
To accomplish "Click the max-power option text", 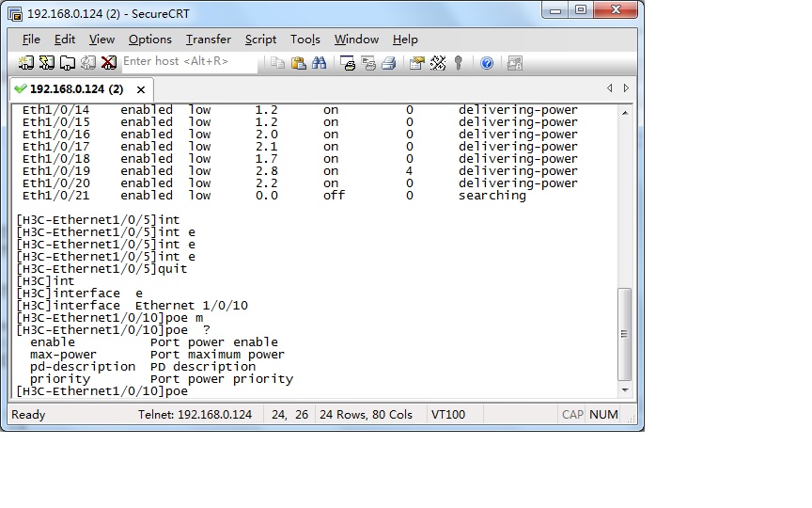I will 63,355.
